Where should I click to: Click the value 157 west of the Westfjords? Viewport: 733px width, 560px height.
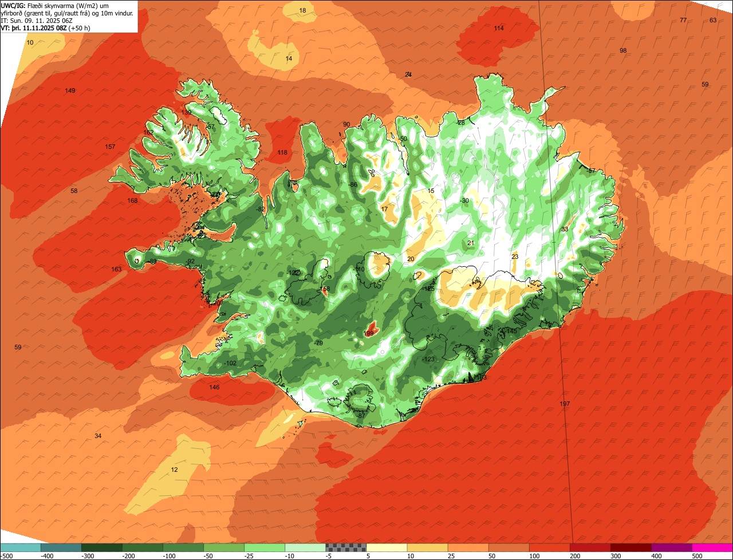pos(110,147)
